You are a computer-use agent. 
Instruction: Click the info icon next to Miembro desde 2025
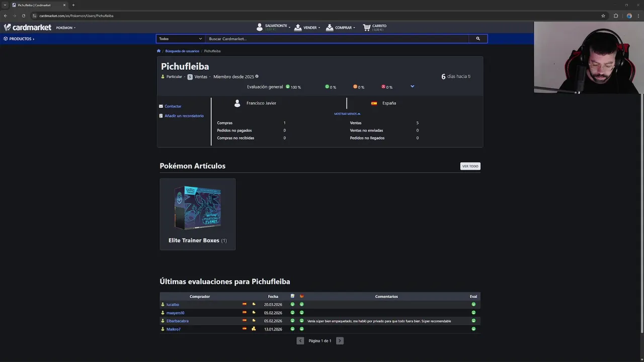pos(257,76)
